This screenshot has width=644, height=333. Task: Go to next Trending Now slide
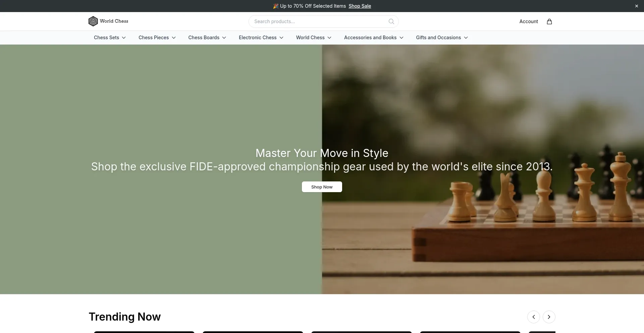pyautogui.click(x=549, y=317)
